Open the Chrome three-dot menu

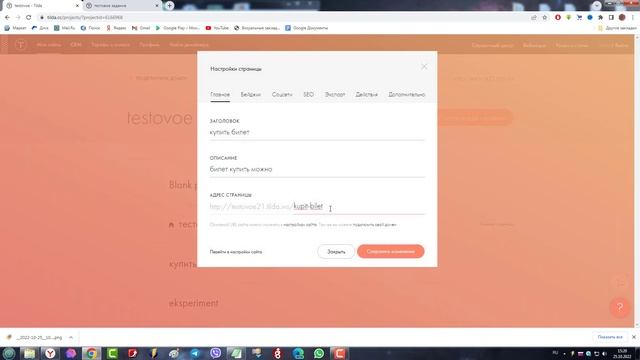pyautogui.click(x=633, y=18)
